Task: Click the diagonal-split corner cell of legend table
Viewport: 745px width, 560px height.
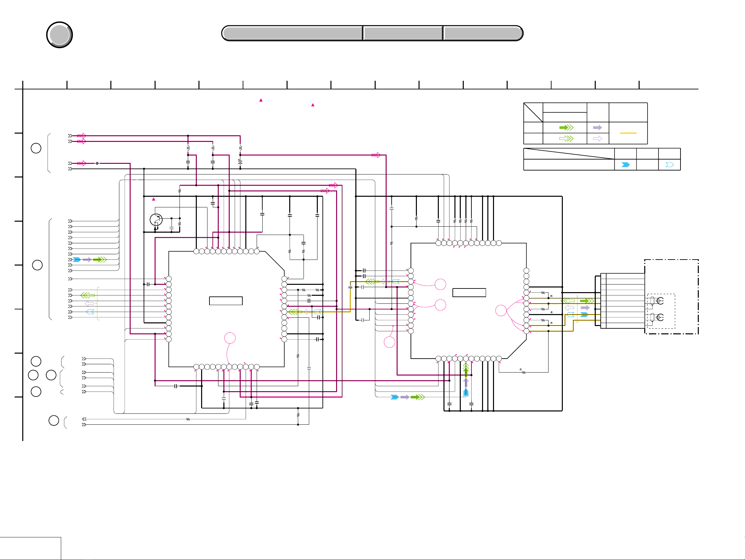Action: 533,112
